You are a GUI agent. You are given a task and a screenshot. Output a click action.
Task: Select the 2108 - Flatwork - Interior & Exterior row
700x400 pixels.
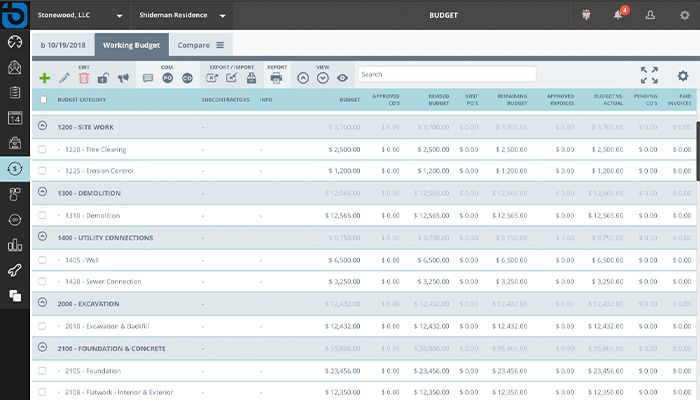[364, 392]
